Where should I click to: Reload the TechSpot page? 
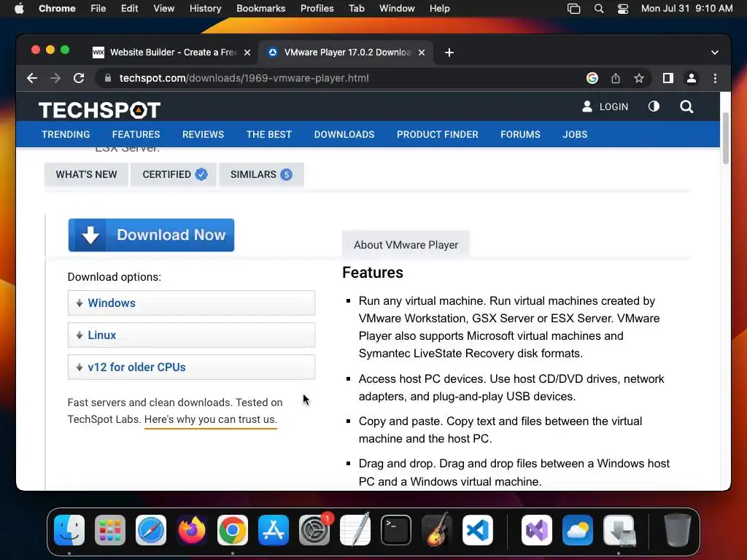[79, 78]
